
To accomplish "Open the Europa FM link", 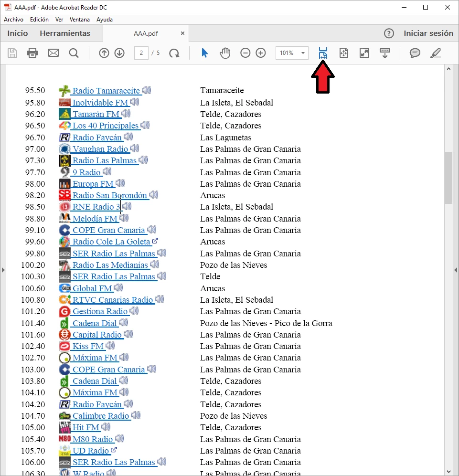I will (x=93, y=184).
